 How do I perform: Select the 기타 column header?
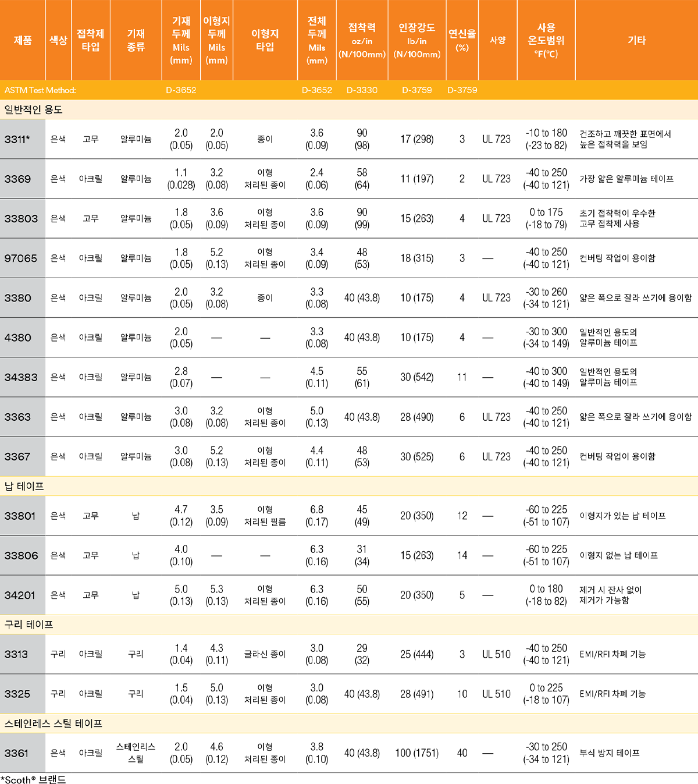click(x=636, y=40)
